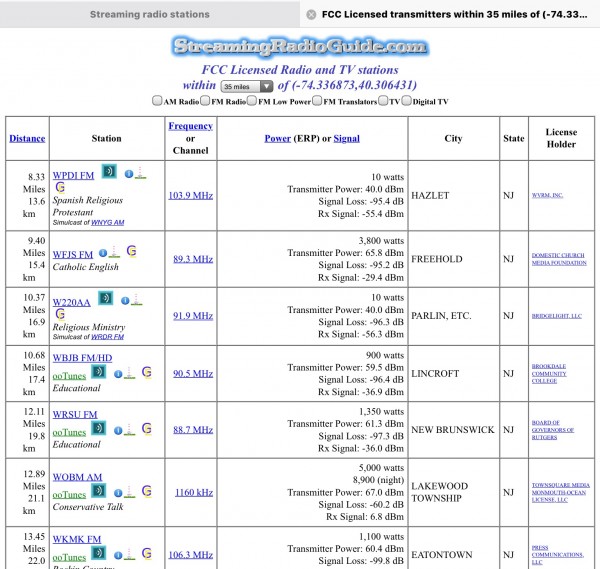This screenshot has height=569, width=600.
Task: Play WPDI FM with the speaker listen icon
Action: [x=109, y=171]
